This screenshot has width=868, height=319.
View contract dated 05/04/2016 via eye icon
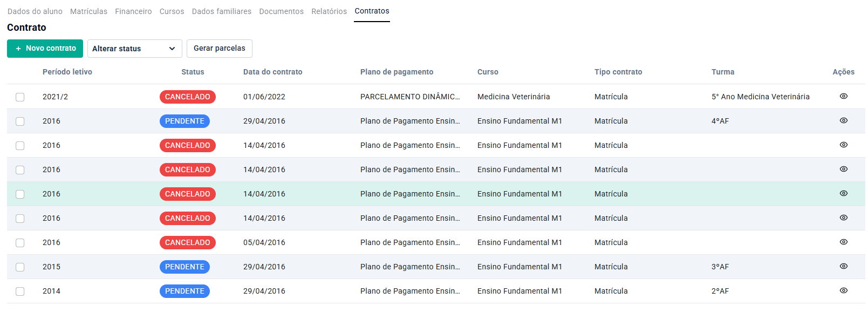point(844,242)
